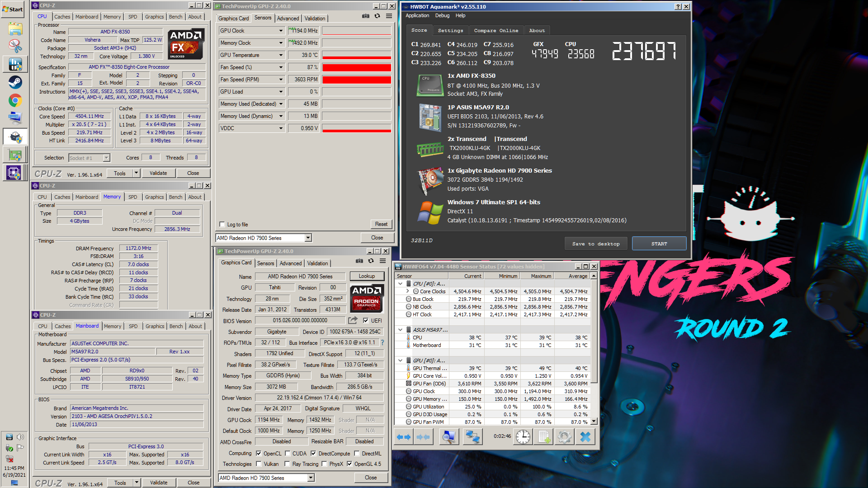The height and width of the screenshot is (488, 868).
Task: Open GPU selector in GPU-Z Graphics Card window
Action: 266,478
